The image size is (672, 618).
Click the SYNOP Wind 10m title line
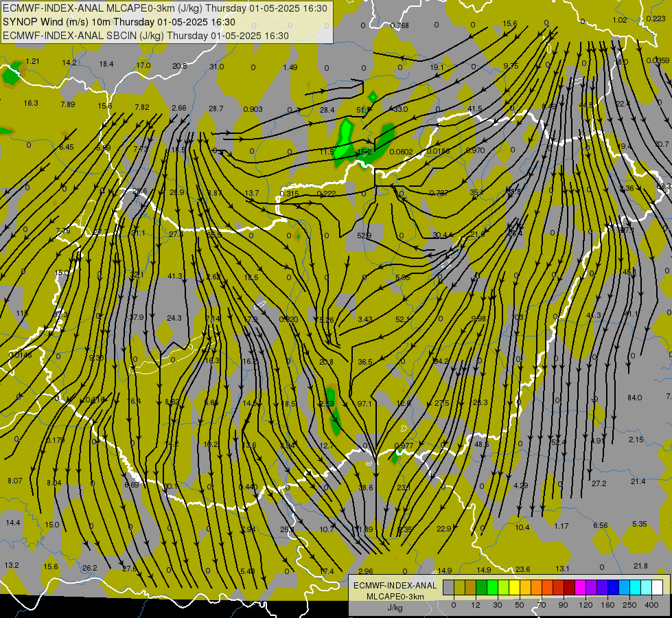pyautogui.click(x=119, y=22)
